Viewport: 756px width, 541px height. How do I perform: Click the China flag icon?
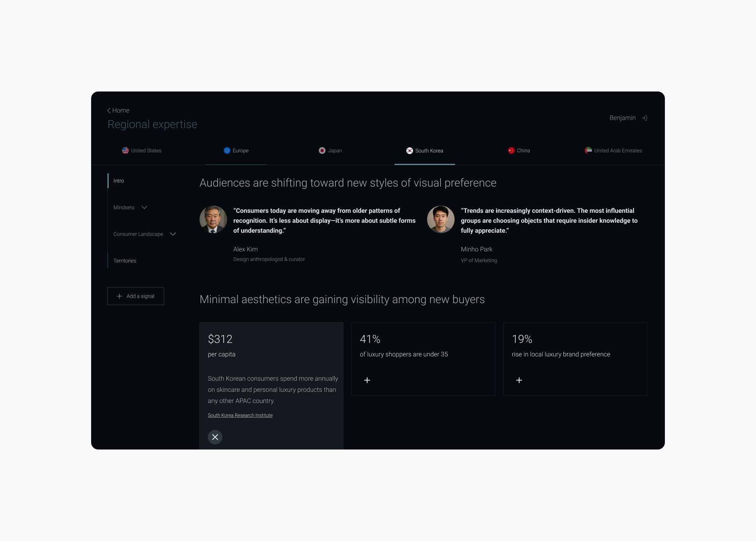pyautogui.click(x=511, y=150)
